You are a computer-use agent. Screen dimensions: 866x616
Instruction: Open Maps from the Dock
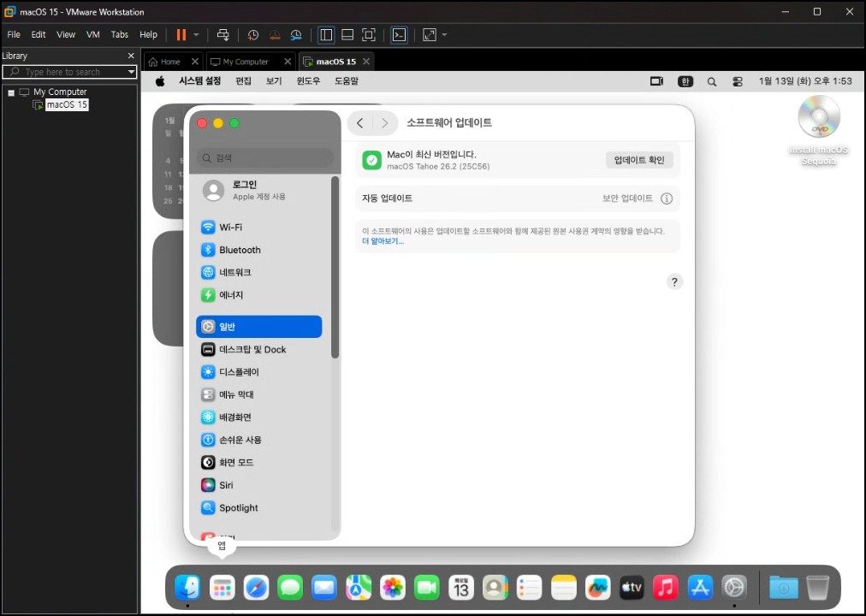coord(359,587)
